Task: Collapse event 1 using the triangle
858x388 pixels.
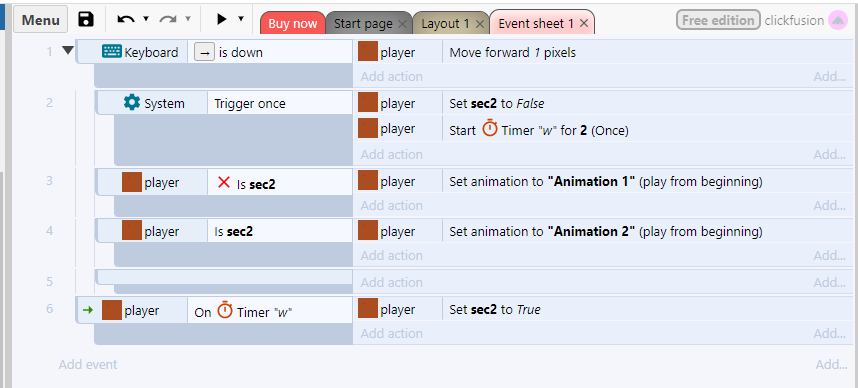Action: pyautogui.click(x=68, y=50)
